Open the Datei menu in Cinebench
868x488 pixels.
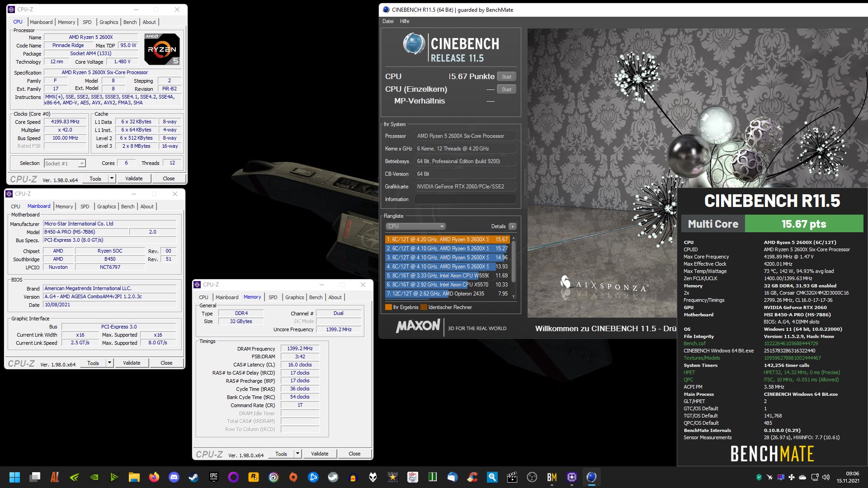point(388,21)
